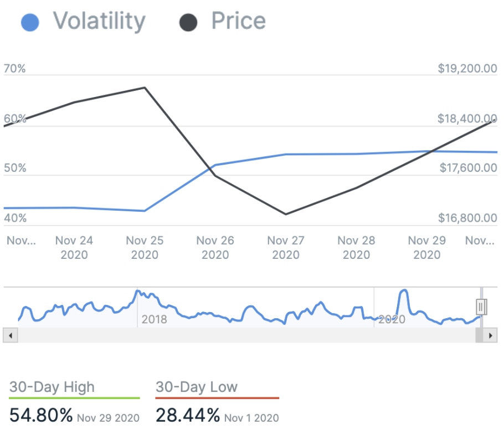Click the Nov 26 2020 axis label
The width and height of the screenshot is (504, 439).
click(215, 248)
